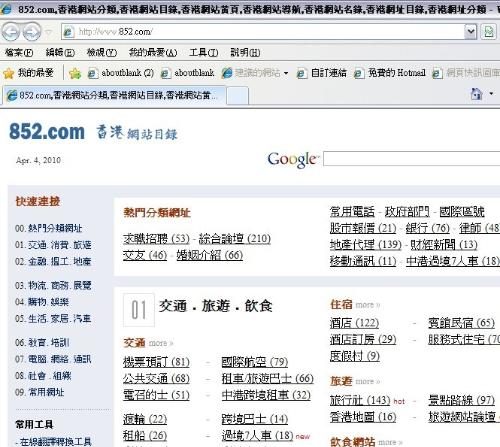Select sidebar item 03. 物流. 商務. 展覽
The image size is (500, 447).
tap(53, 285)
